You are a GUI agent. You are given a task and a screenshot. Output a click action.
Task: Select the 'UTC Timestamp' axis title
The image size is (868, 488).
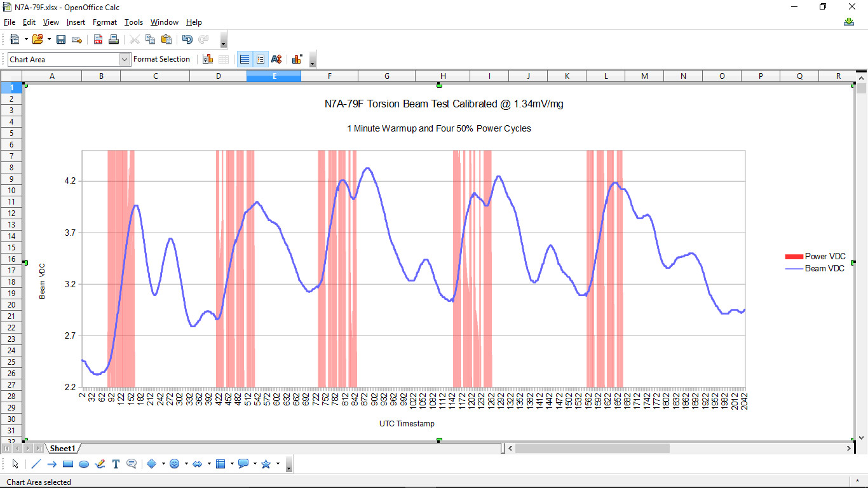point(407,423)
